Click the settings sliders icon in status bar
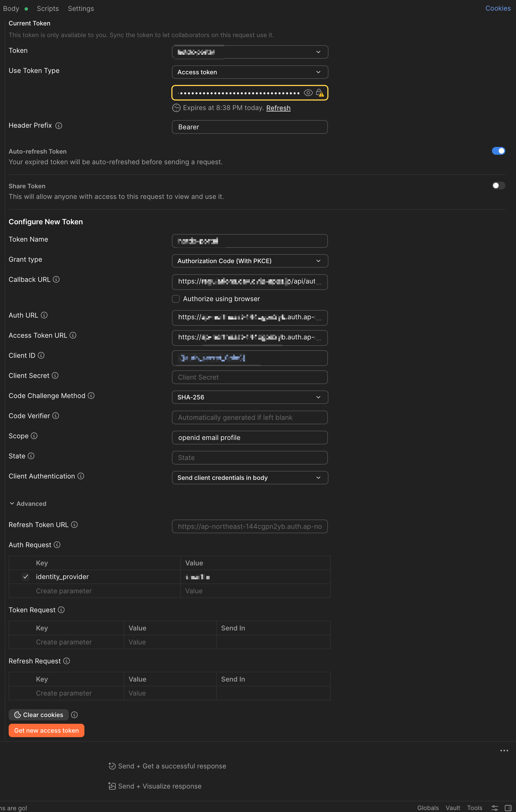 (494, 808)
